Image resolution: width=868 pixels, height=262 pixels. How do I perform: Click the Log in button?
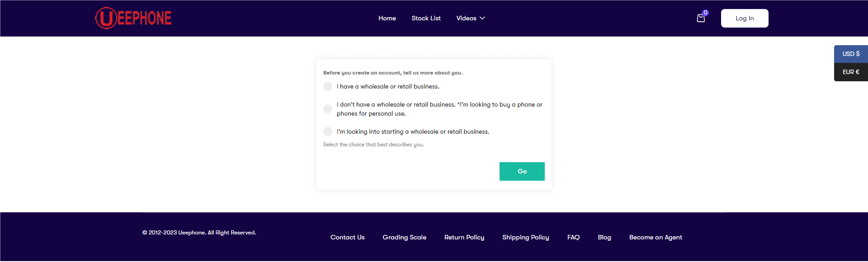[x=745, y=18]
